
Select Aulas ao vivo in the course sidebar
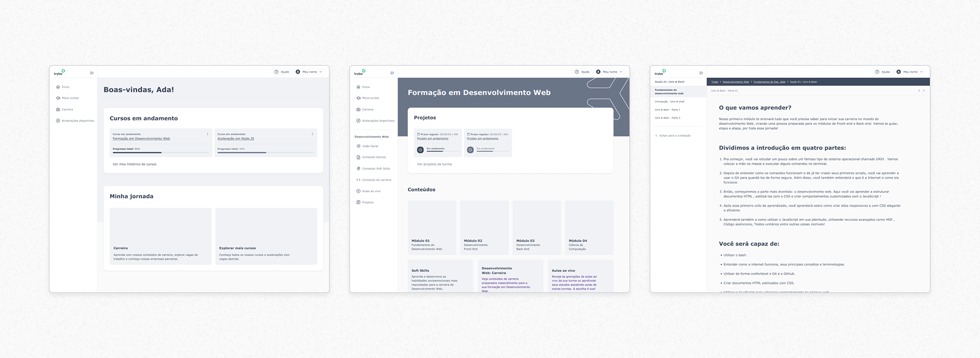(x=372, y=191)
